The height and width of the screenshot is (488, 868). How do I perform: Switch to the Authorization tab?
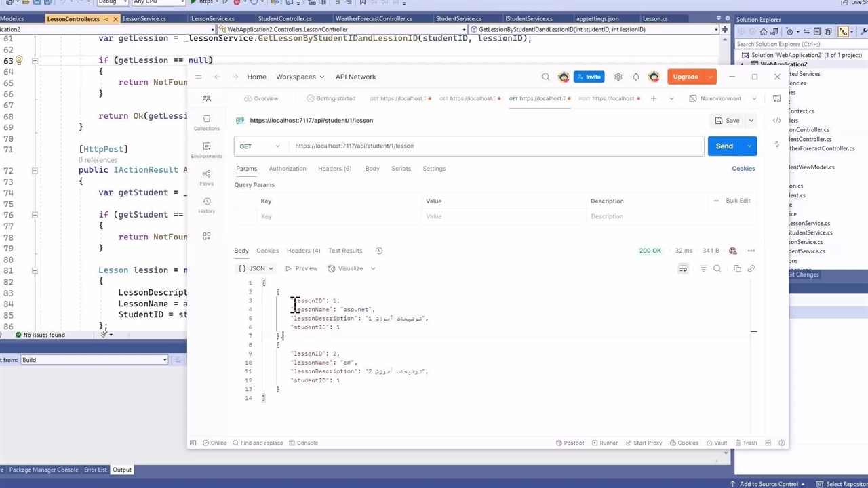pyautogui.click(x=288, y=169)
